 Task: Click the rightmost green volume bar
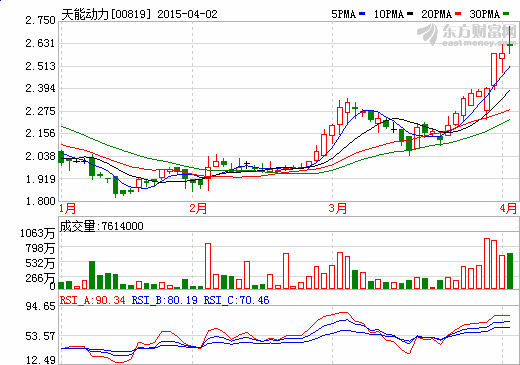[x=510, y=271]
